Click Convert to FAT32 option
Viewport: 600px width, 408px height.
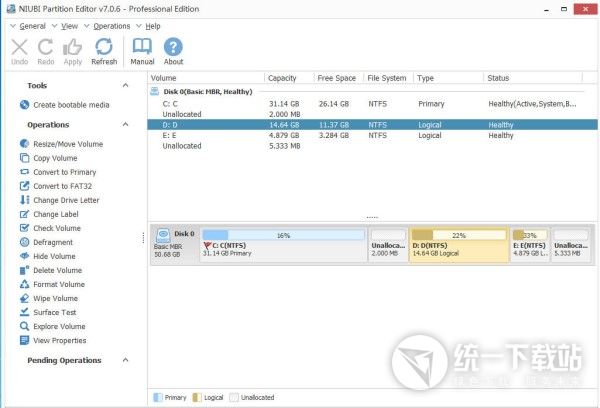(62, 186)
